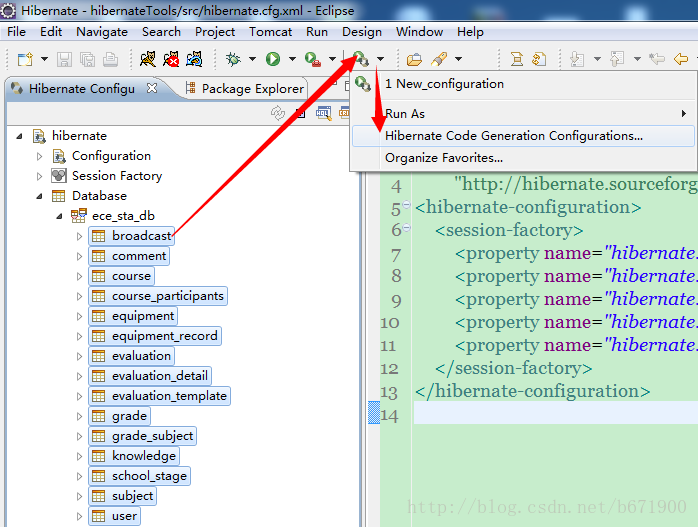The width and height of the screenshot is (698, 527).
Task: Collapse the Database tree node
Action: pyautogui.click(x=39, y=196)
